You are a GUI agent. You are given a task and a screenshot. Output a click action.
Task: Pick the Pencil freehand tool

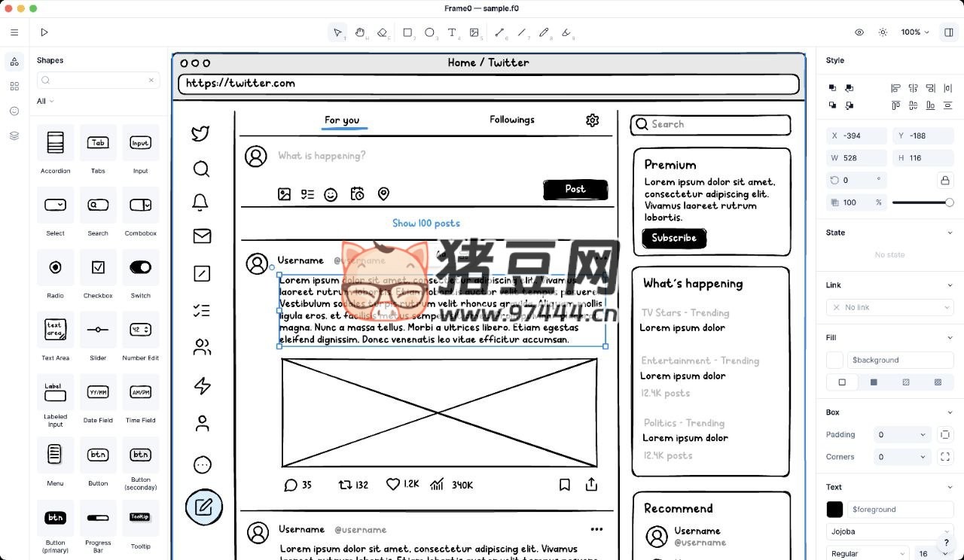tap(544, 32)
